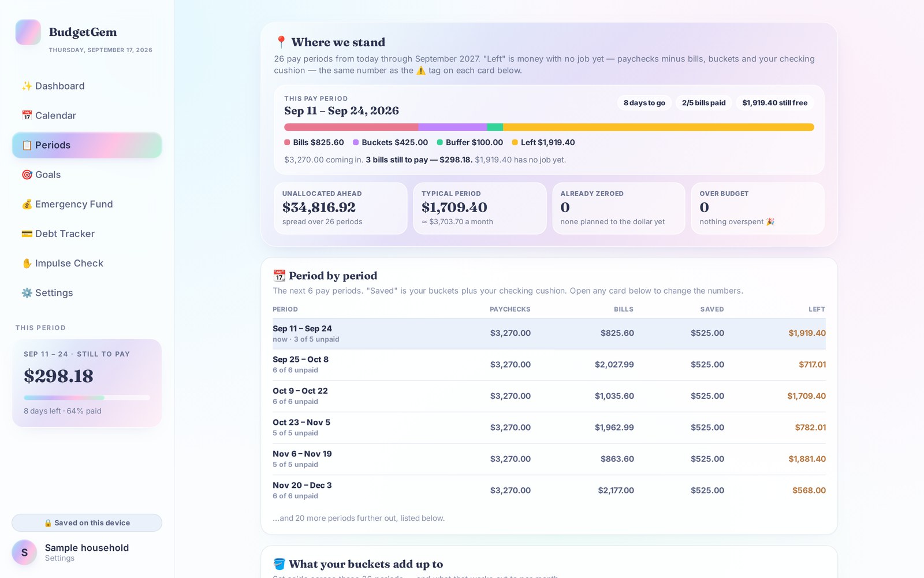Go to the Calendar section

point(87,116)
